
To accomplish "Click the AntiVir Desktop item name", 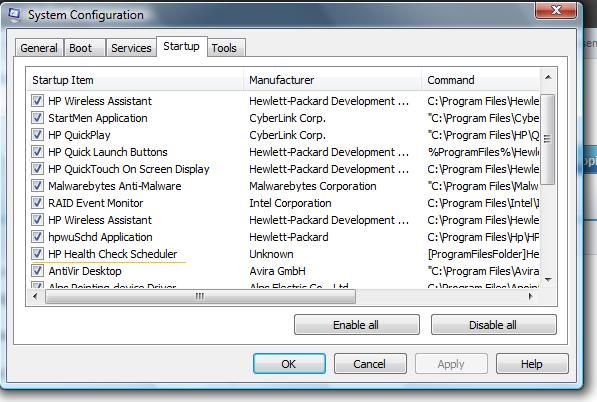I will coord(85,271).
